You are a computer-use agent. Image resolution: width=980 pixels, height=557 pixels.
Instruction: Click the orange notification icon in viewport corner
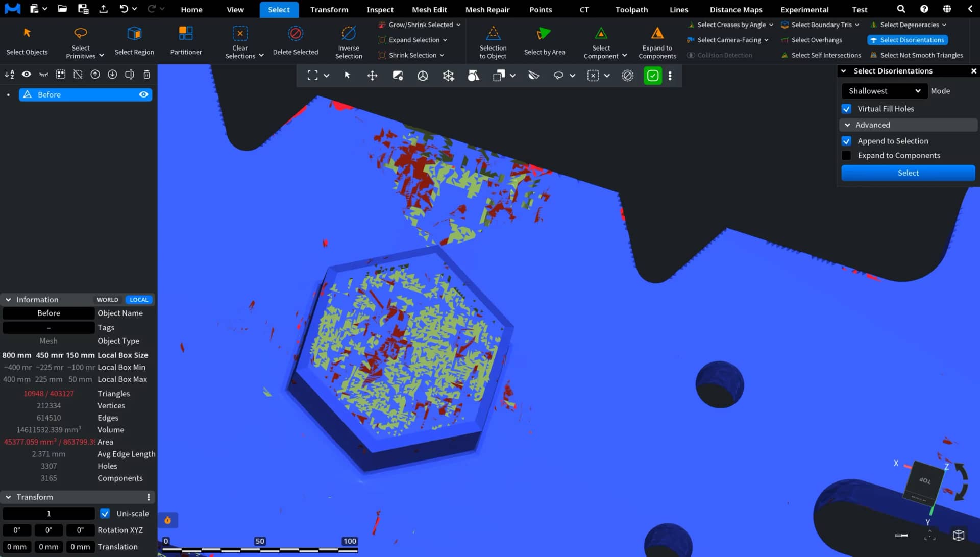point(167,520)
